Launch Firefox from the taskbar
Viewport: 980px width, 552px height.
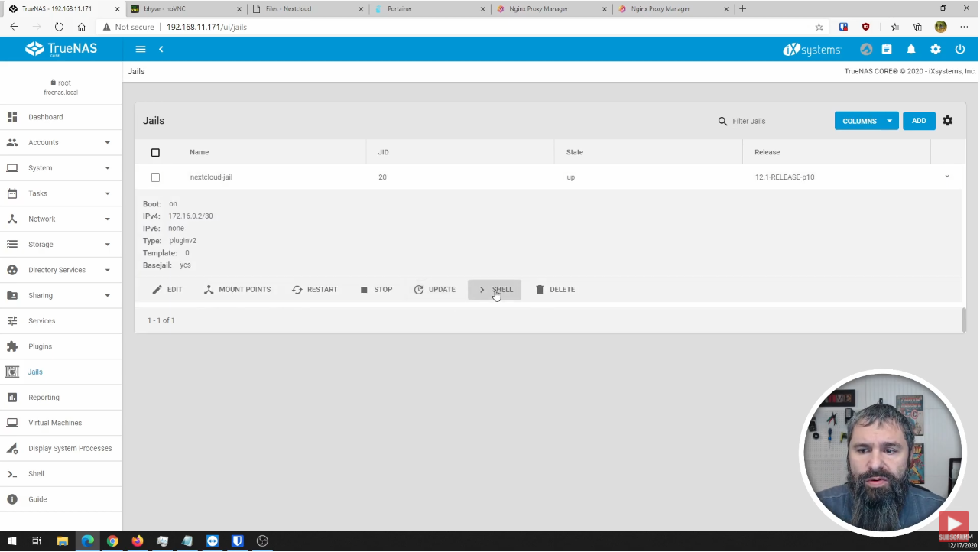point(138,541)
